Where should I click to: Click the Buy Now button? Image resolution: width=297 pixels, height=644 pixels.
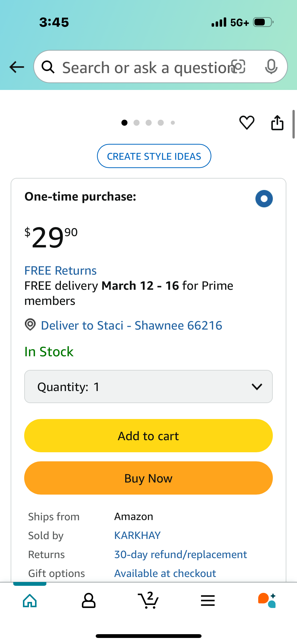148,478
